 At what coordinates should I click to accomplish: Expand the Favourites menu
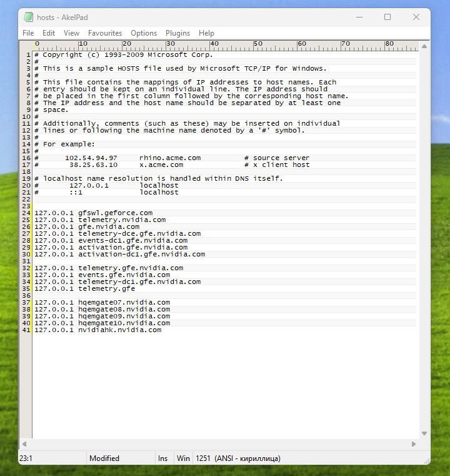point(105,33)
